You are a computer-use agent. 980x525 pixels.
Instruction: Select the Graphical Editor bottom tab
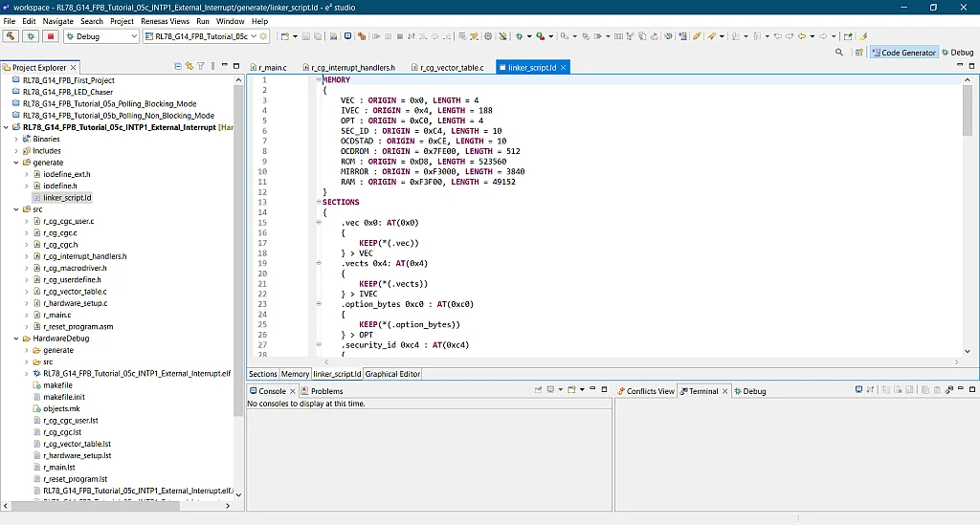(392, 374)
